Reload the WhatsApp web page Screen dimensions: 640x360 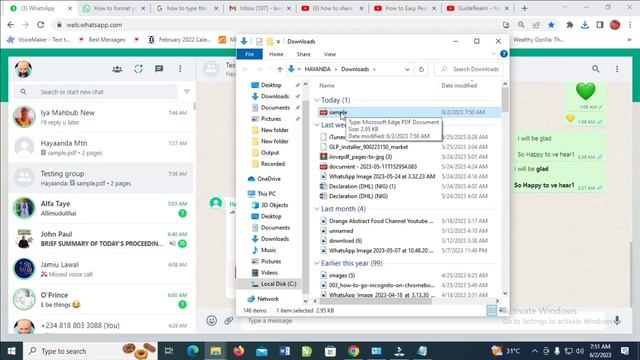coord(40,25)
